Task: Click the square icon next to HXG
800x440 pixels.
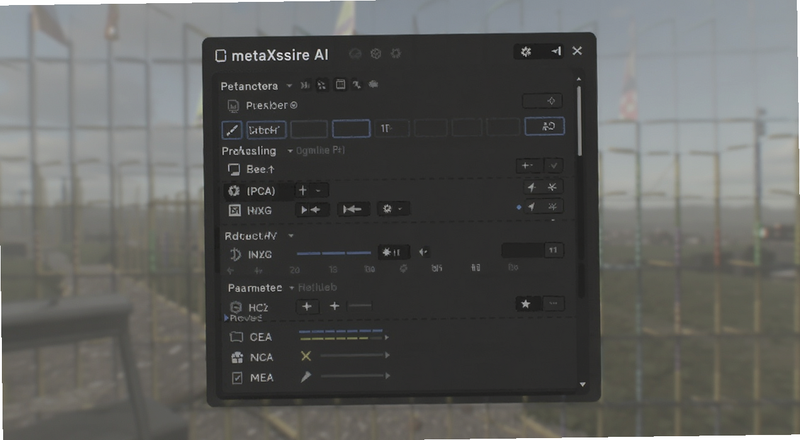Action: pyautogui.click(x=235, y=210)
